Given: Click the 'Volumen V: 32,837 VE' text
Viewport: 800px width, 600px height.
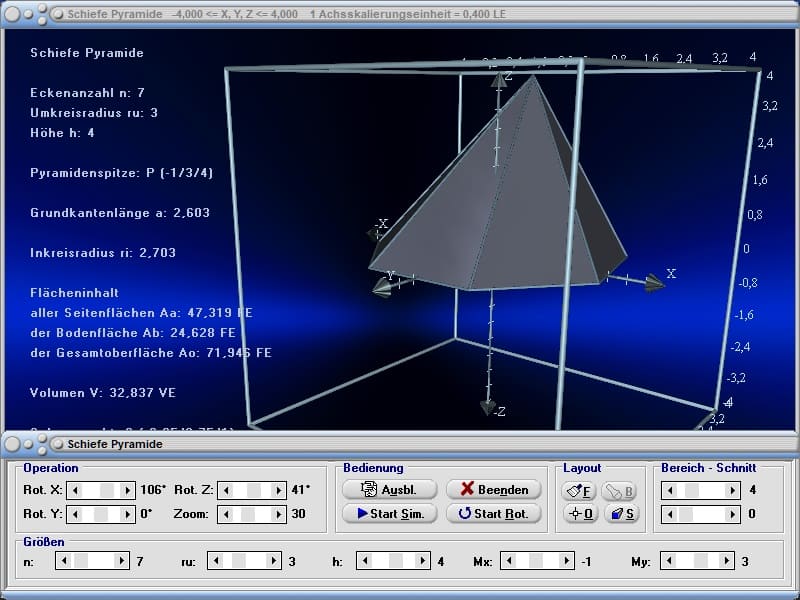Looking at the screenshot, I should point(103,393).
